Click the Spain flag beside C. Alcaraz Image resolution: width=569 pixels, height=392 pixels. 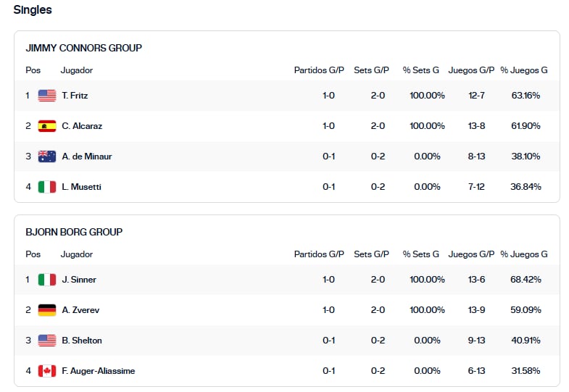47,126
